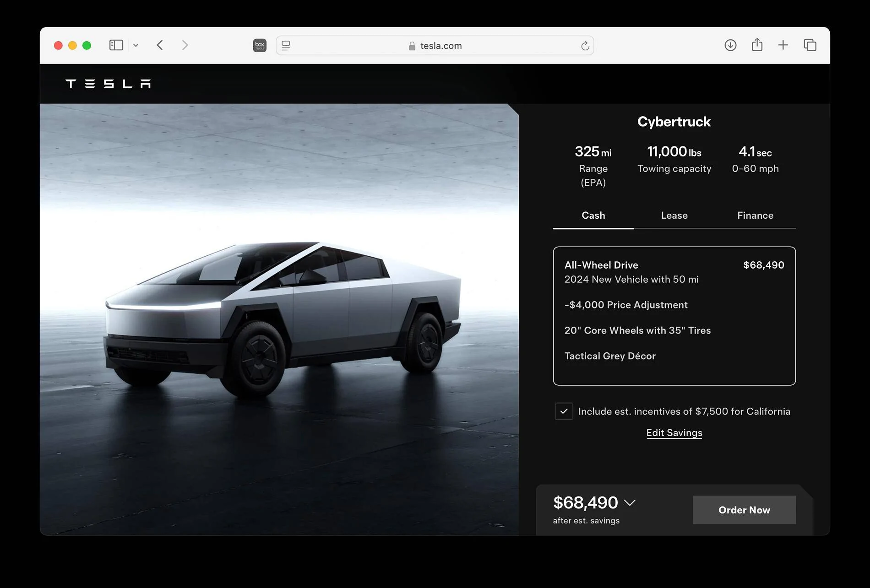Switch to the Finance tab
Viewport: 870px width, 588px height.
755,216
